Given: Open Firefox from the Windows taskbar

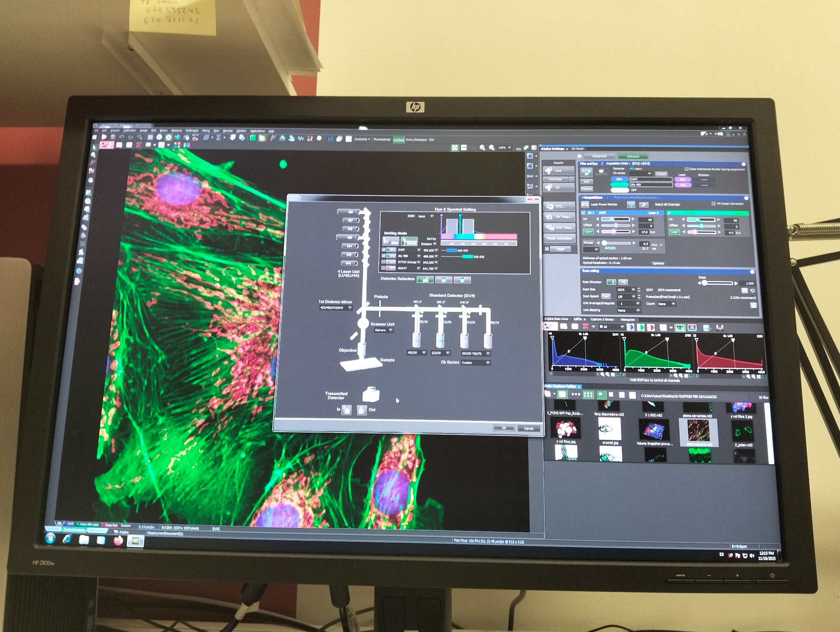Looking at the screenshot, I should tap(118, 540).
